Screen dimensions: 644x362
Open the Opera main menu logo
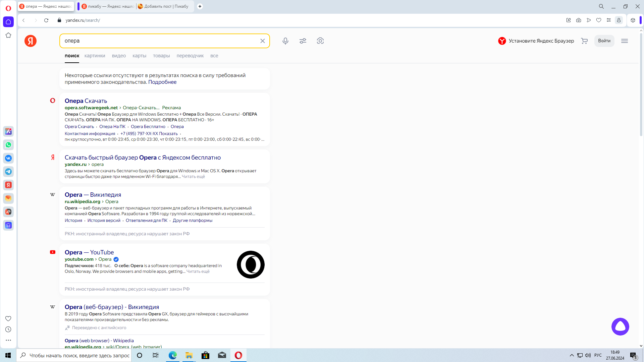pos(8,8)
